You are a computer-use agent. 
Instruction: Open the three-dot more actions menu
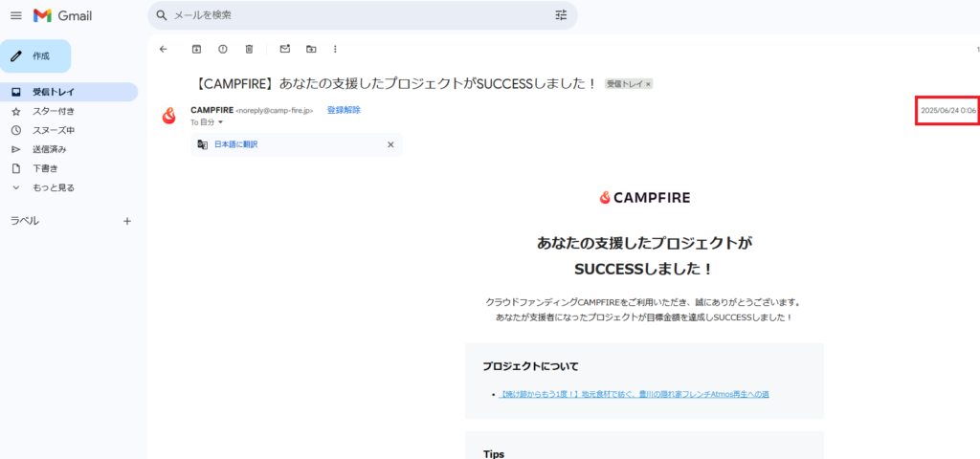[x=336, y=49]
